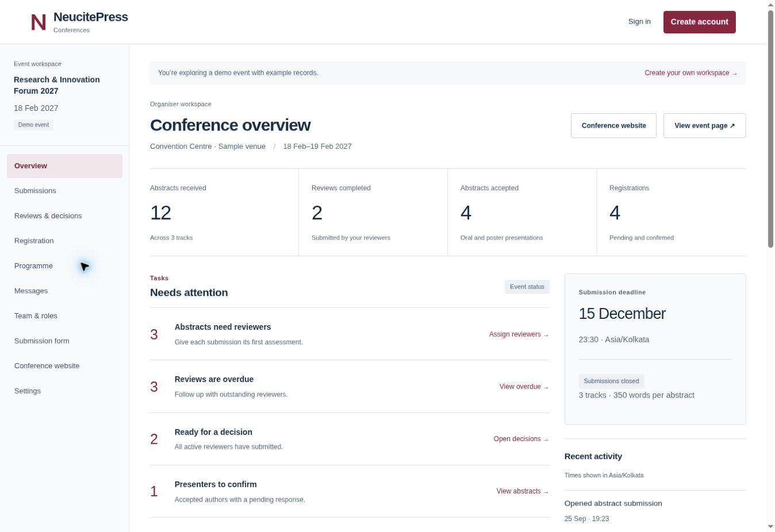This screenshot has width=775, height=532.
Task: Click the Ready for a decision title
Action: [213, 432]
